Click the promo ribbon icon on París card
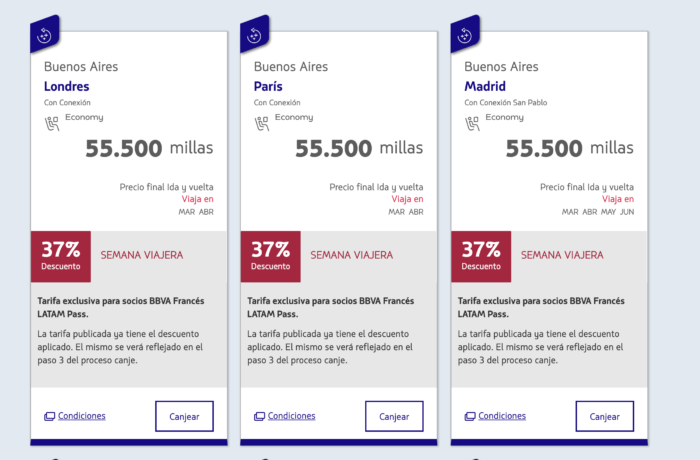 click(255, 35)
